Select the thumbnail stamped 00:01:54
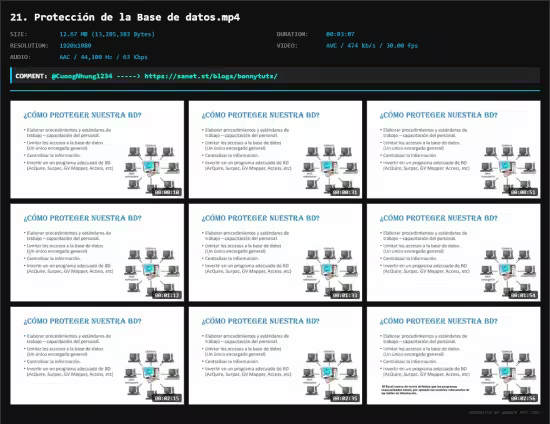Screen dimensions: 550x424 454,253
